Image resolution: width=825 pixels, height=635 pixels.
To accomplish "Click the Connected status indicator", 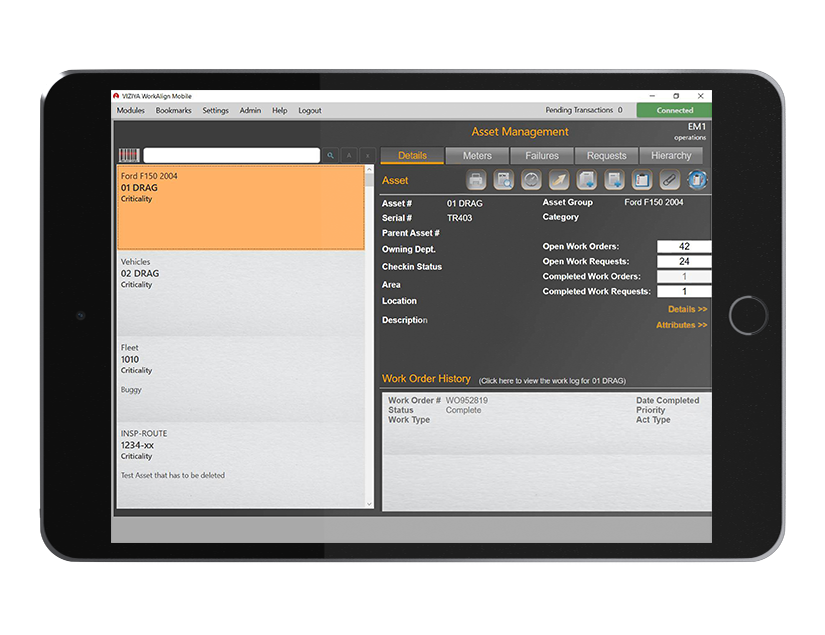I will point(673,110).
